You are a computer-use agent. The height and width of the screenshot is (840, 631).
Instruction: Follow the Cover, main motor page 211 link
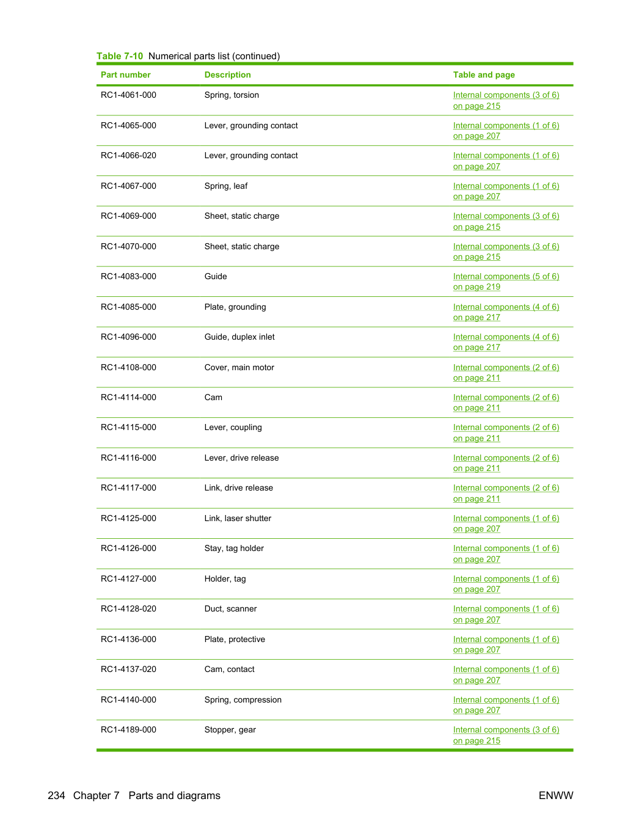click(x=506, y=373)
